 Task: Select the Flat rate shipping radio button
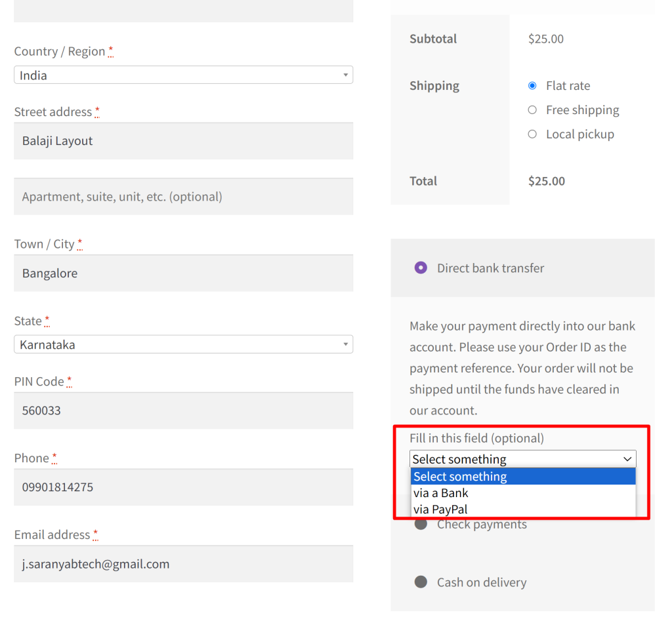(532, 86)
